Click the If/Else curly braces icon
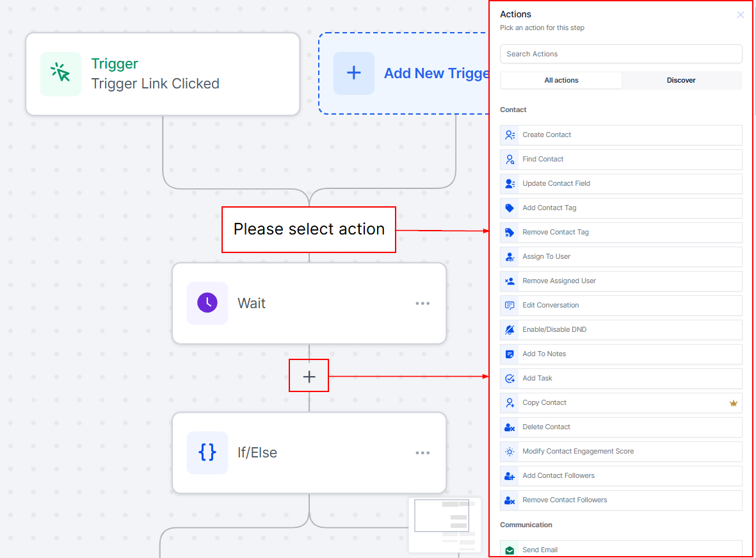Screen dimensions: 756x558 point(207,452)
